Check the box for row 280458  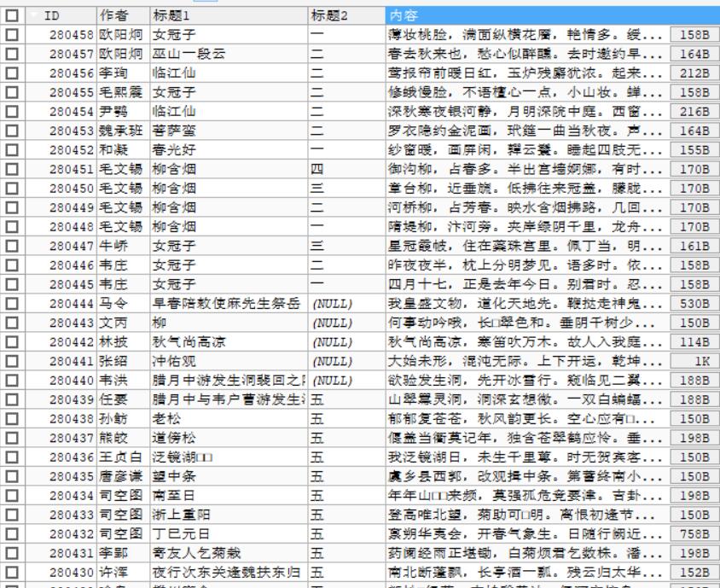(x=12, y=35)
